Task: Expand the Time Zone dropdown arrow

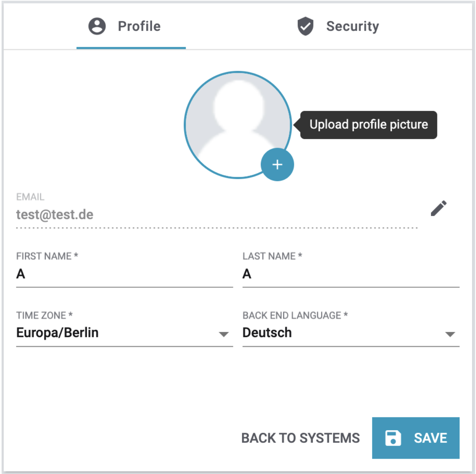Action: click(x=224, y=334)
